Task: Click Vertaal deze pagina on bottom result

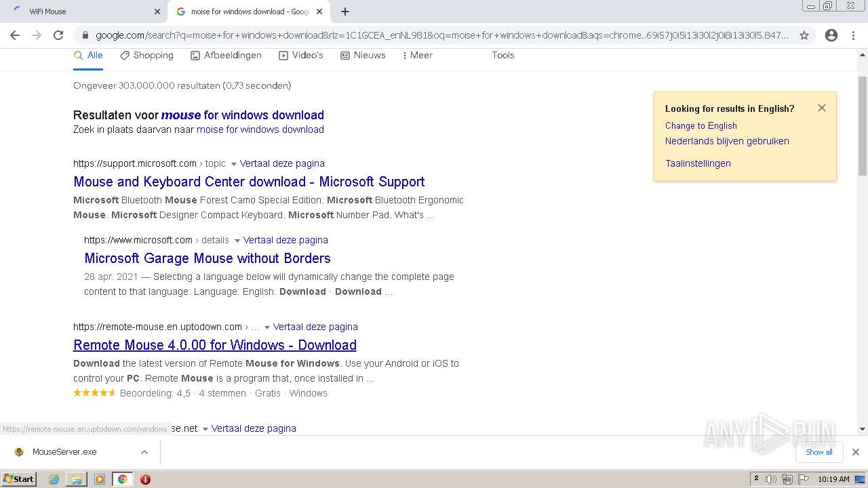Action: (x=254, y=428)
